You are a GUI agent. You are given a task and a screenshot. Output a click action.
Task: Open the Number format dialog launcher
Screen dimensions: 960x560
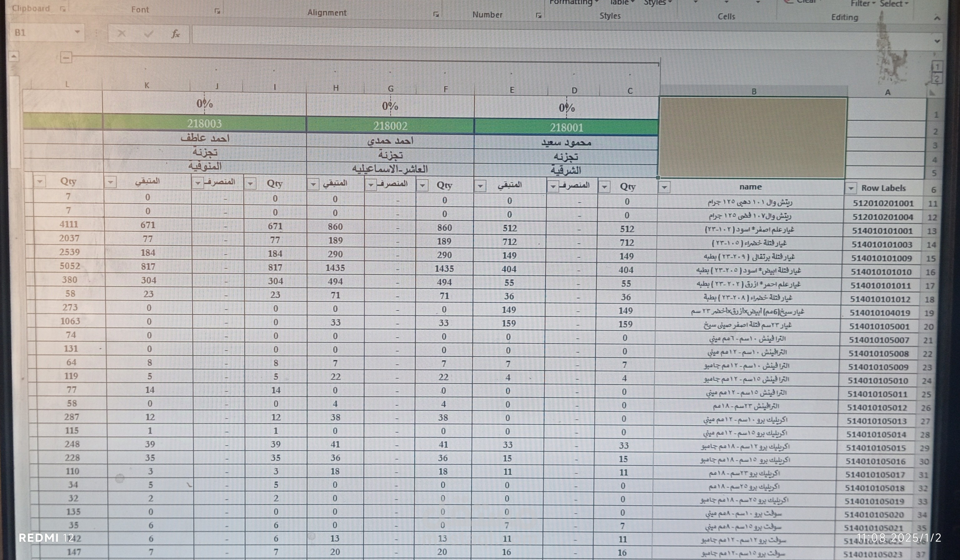538,16
